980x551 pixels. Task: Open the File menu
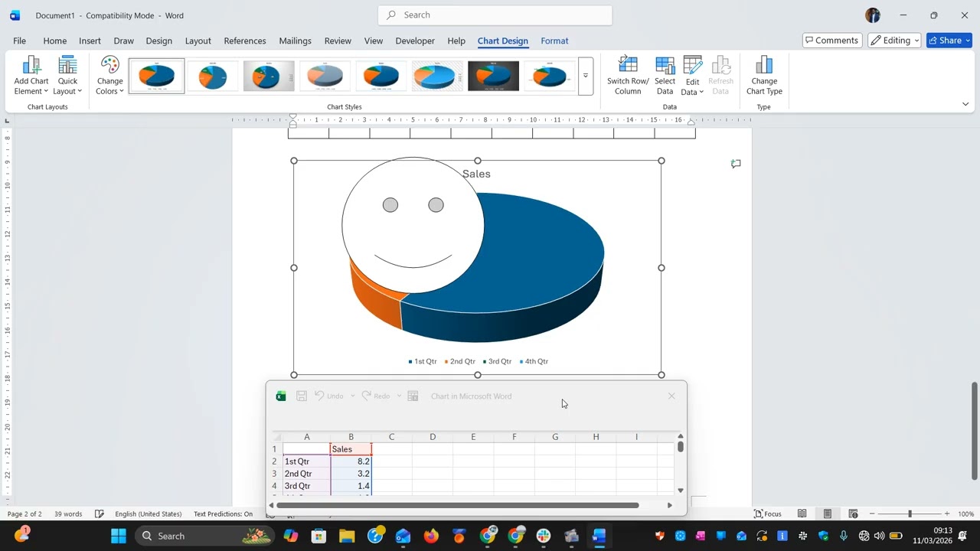click(x=19, y=41)
